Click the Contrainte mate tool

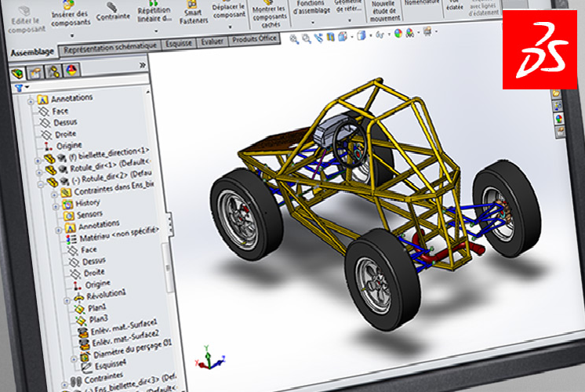(112, 16)
